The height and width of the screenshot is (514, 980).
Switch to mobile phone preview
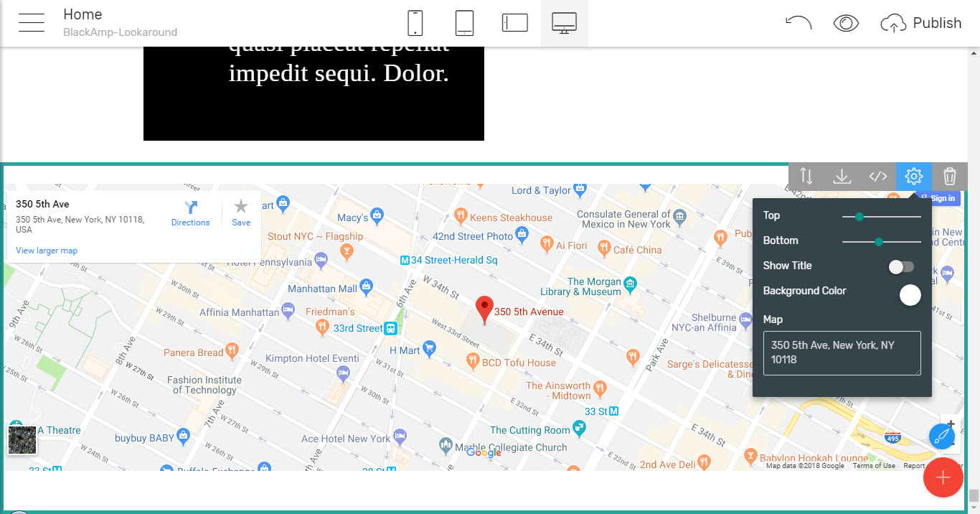pyautogui.click(x=415, y=23)
